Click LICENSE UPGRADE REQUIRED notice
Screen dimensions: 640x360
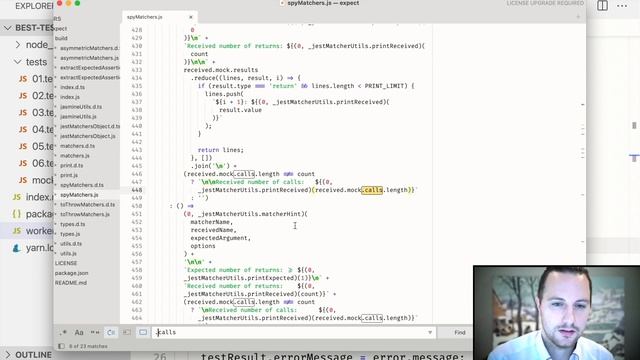(x=545, y=3)
